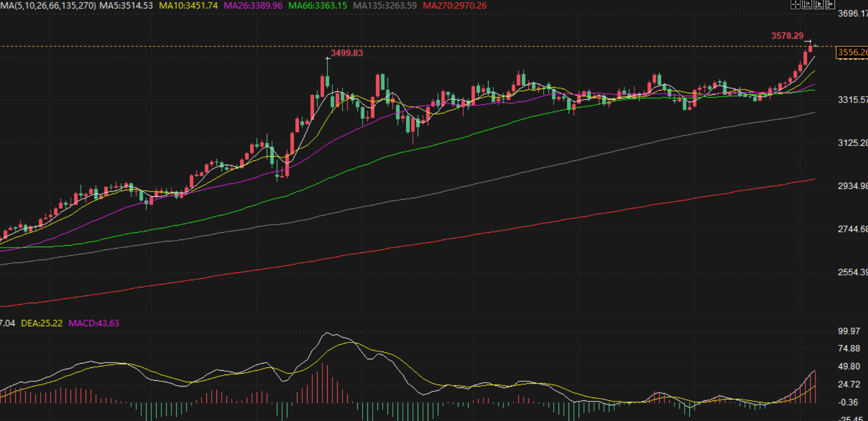
Task: Click the 99.97 MACD axis label
Action: [849, 331]
